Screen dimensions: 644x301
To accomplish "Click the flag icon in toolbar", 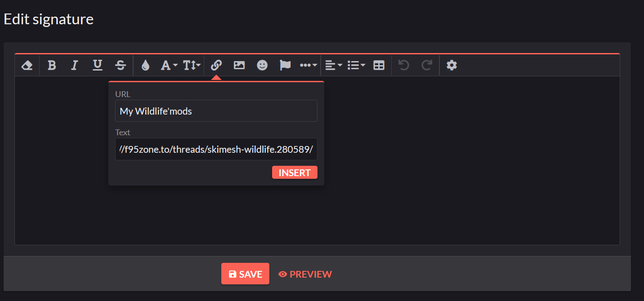I will [x=285, y=66].
